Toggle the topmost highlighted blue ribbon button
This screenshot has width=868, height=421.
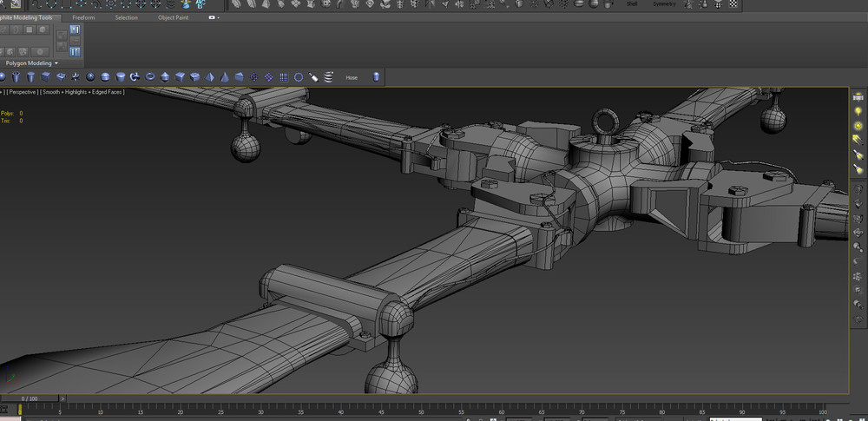[75, 30]
